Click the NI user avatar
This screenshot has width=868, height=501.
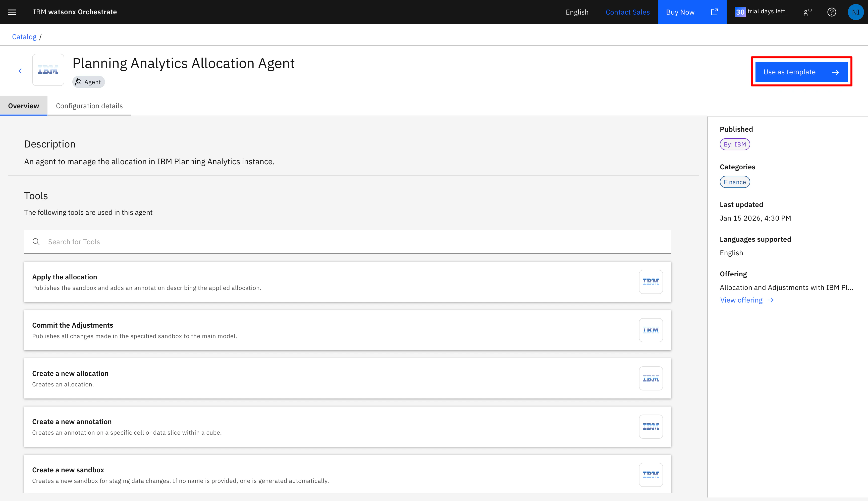pos(855,12)
